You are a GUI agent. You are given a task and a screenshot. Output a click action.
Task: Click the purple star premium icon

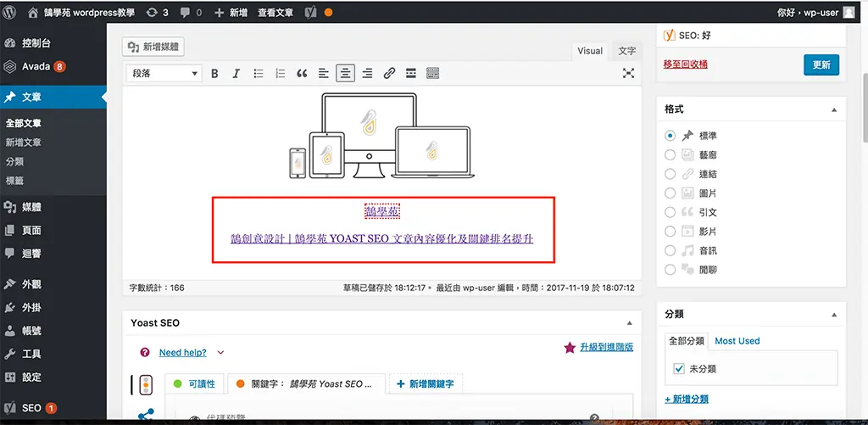click(569, 348)
